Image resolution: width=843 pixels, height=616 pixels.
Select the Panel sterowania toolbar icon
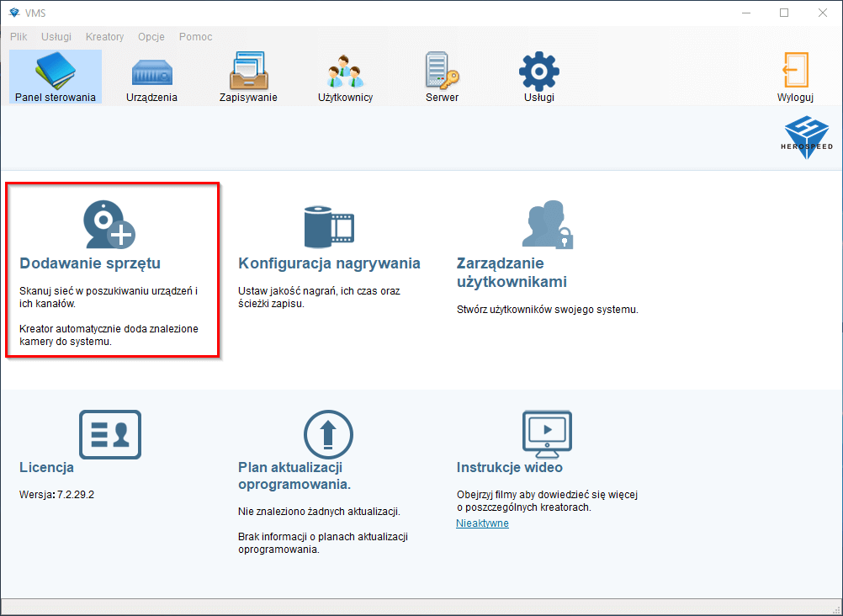pos(55,74)
